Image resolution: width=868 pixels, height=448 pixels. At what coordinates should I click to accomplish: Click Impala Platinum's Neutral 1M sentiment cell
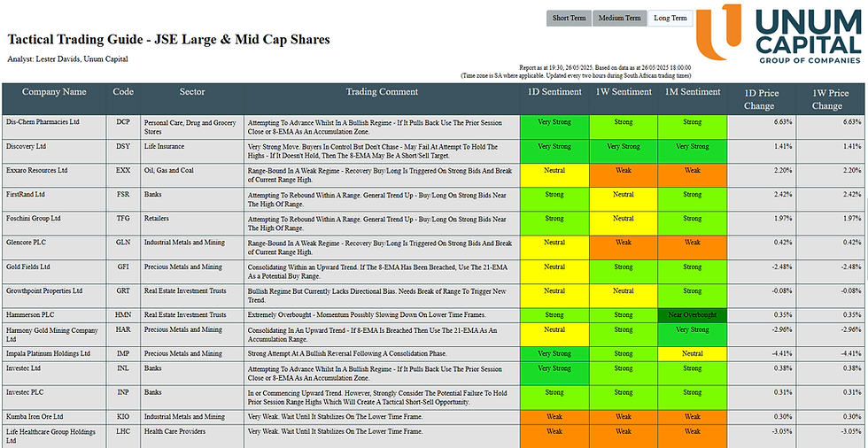692,354
